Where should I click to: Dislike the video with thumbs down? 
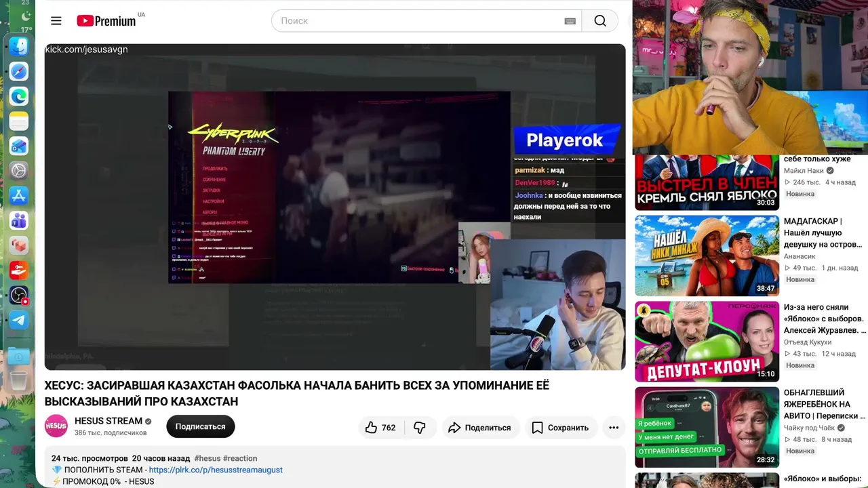click(x=420, y=428)
